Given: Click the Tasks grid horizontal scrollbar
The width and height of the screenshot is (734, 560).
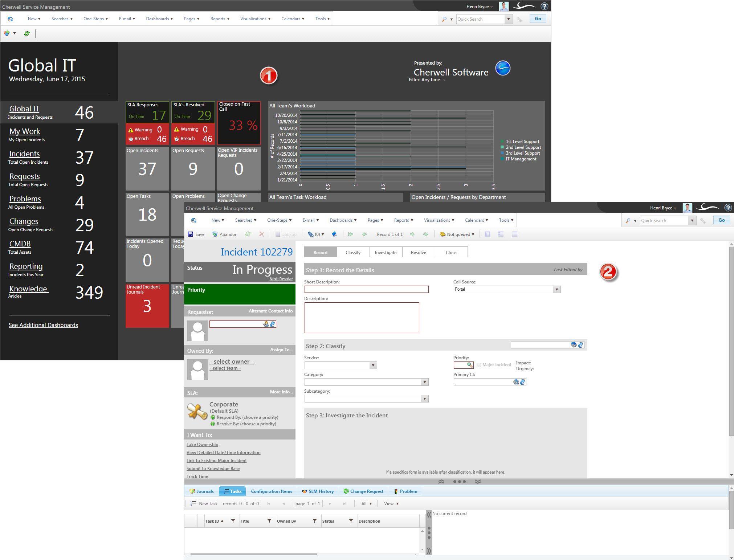Looking at the screenshot, I should coord(253,554).
